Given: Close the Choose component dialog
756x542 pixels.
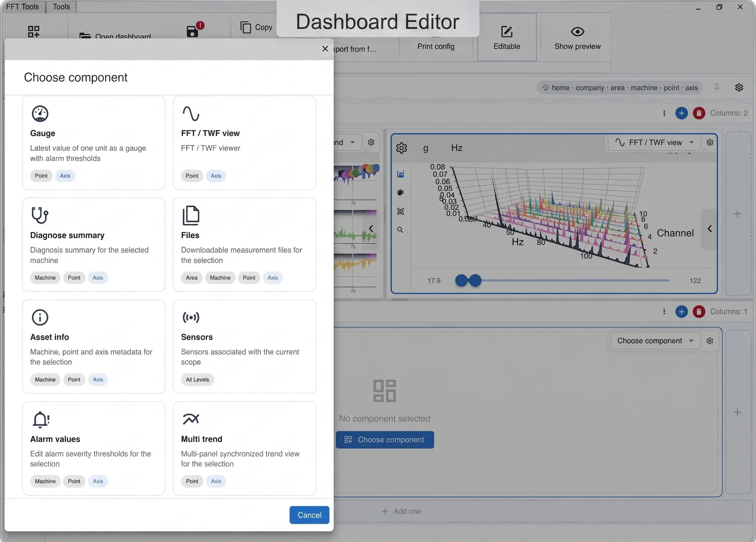Looking at the screenshot, I should 325,49.
